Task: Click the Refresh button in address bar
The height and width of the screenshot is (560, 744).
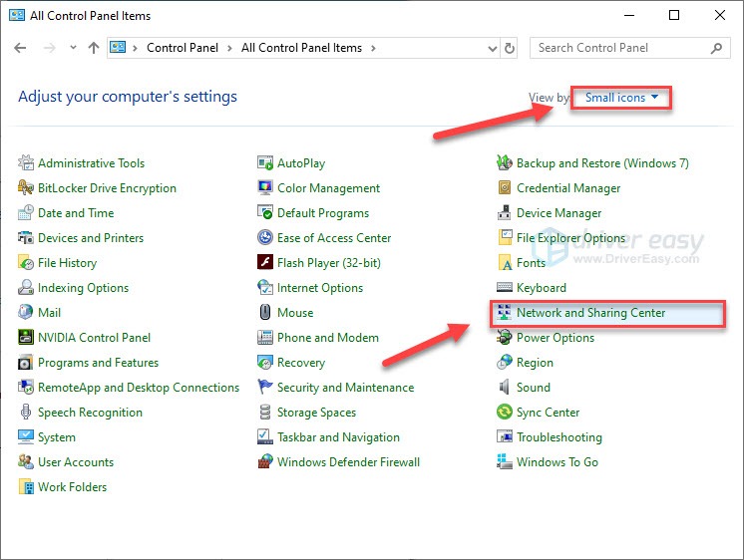Action: click(511, 48)
